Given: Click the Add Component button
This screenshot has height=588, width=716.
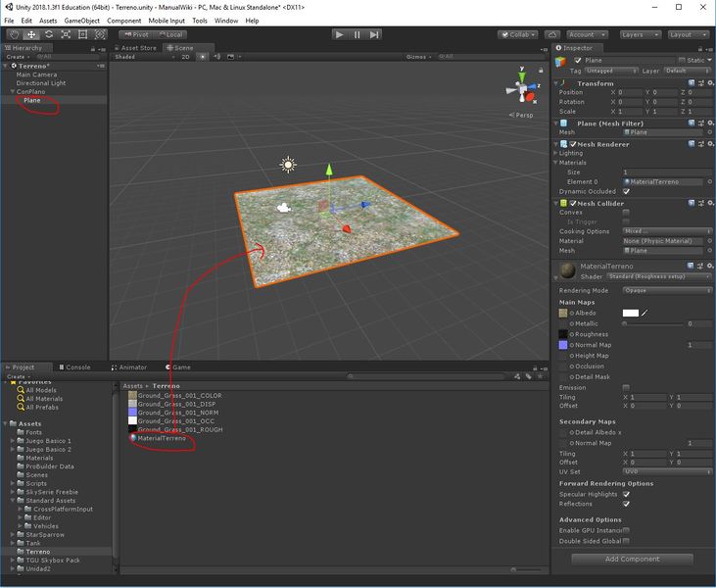Looking at the screenshot, I should 633,559.
